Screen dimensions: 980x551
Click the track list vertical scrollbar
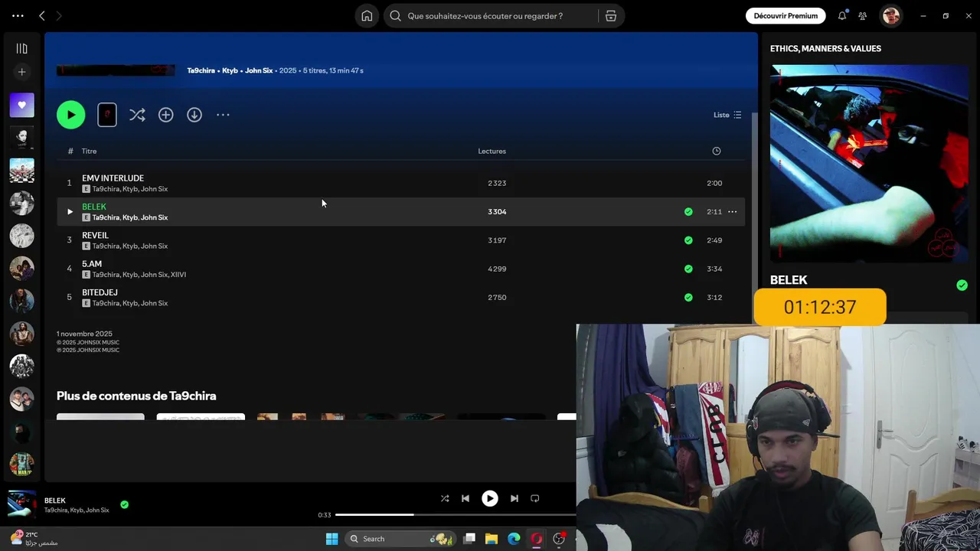pos(754,218)
